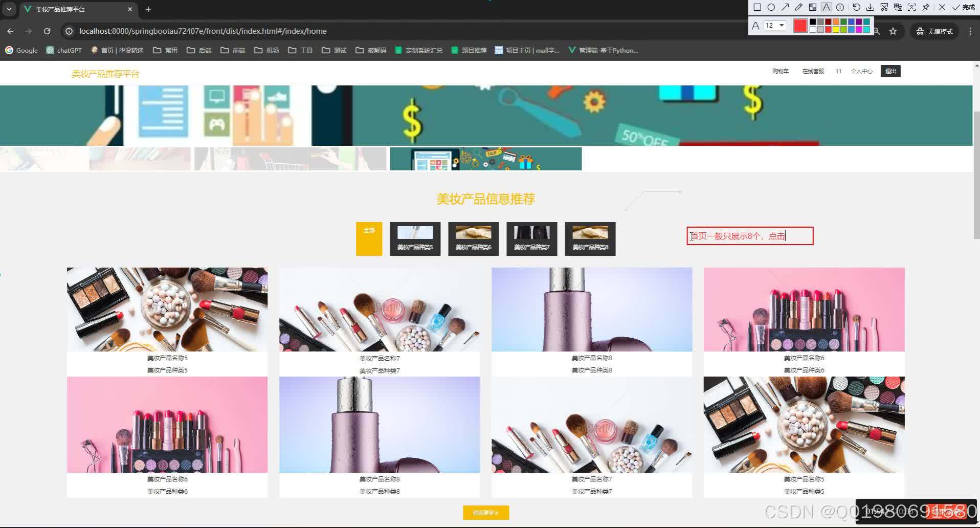Viewport: 980px width, 528px height.
Task: Select the text annotation tool
Action: point(827,7)
